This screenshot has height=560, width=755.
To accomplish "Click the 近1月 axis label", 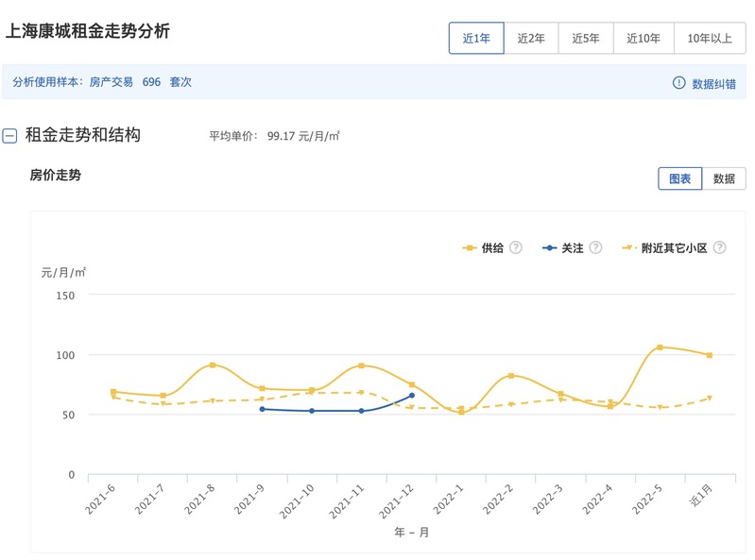I will point(701,496).
